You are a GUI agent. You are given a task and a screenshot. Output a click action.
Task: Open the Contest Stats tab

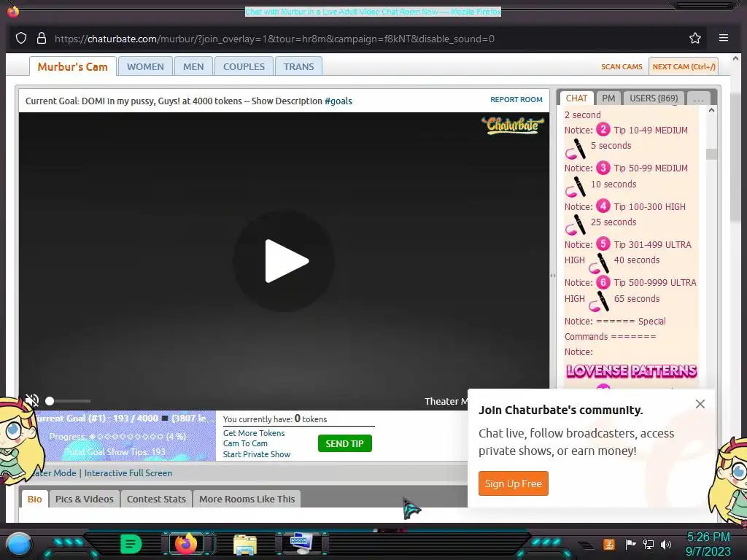tap(156, 499)
